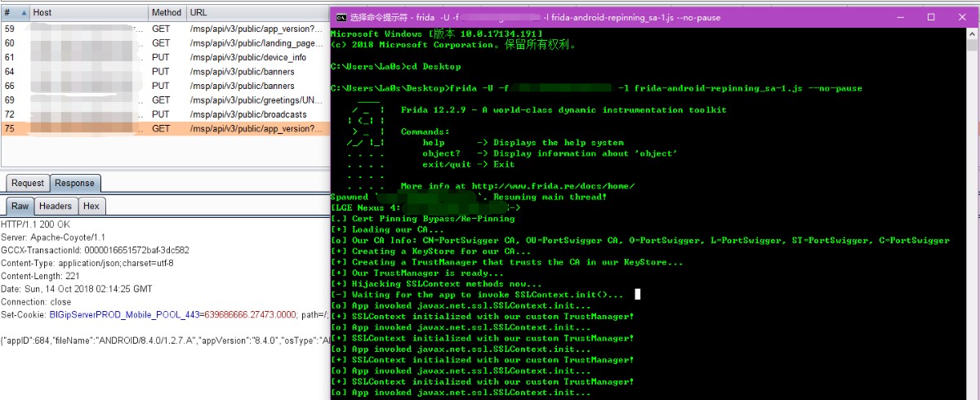Click the Date header line
The image size is (980, 400).
point(76,289)
